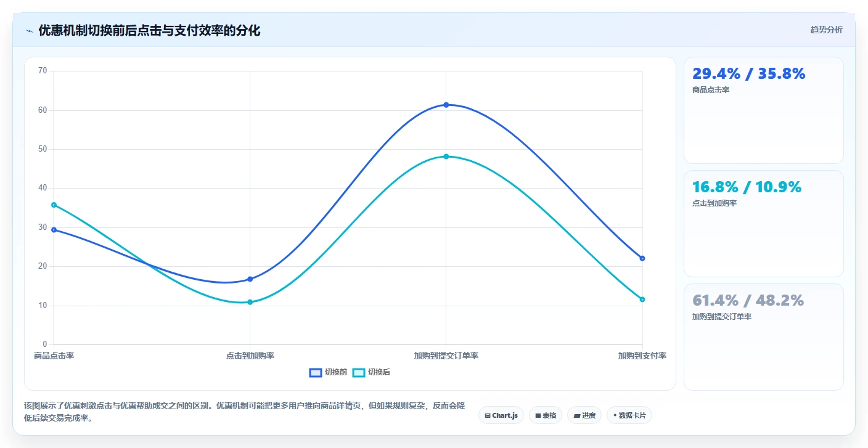The width and height of the screenshot is (868, 448).
Task: Click the 16.8% / 10.9% stat card value
Action: [747, 187]
